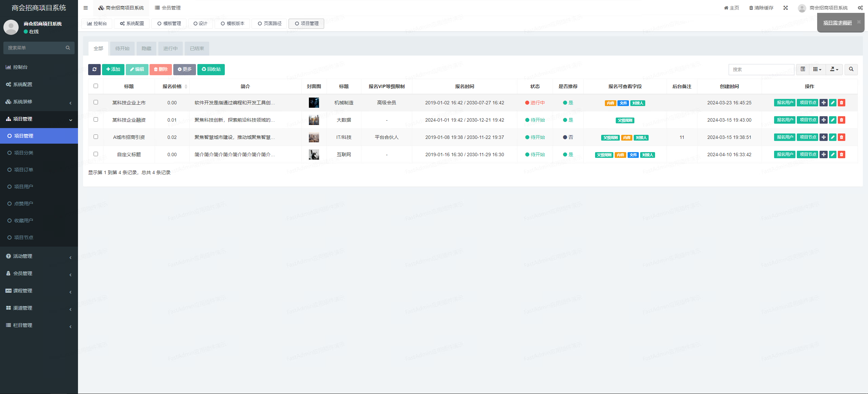Click the drag-move icon in the A城市招商引资 row
The width and height of the screenshot is (868, 394).
[x=824, y=137]
